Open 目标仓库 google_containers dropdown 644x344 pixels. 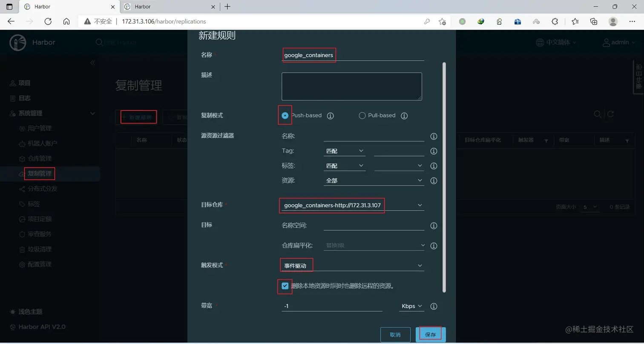[353, 205]
